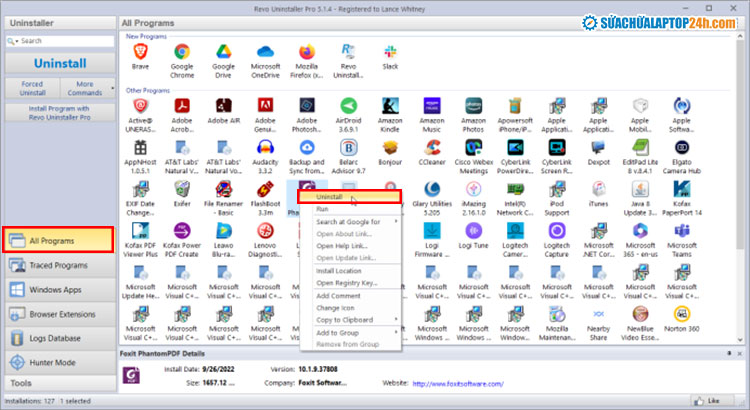Image resolution: width=750 pixels, height=410 pixels.
Task: Open Copy to Clipboard submenu
Action: (350, 320)
